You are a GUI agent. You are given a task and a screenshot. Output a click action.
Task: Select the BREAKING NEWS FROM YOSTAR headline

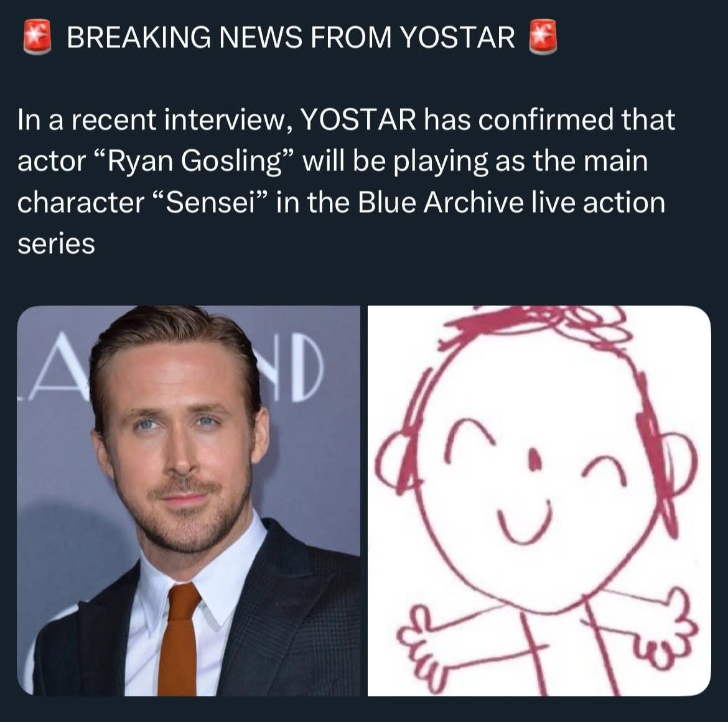(x=291, y=37)
